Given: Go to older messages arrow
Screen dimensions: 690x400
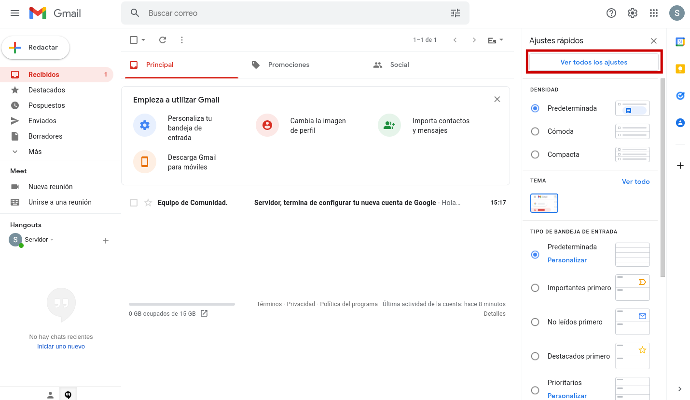Looking at the screenshot, I should [x=474, y=40].
